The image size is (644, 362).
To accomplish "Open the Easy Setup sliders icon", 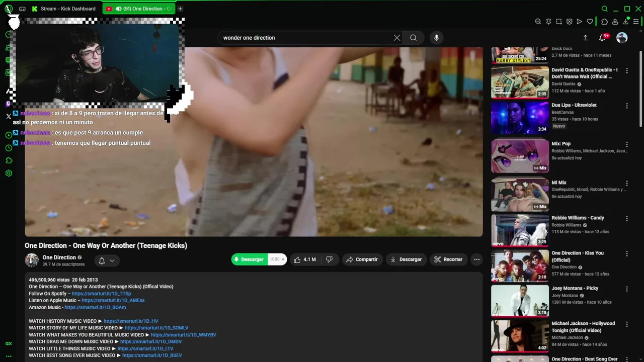I will pyautogui.click(x=636, y=22).
